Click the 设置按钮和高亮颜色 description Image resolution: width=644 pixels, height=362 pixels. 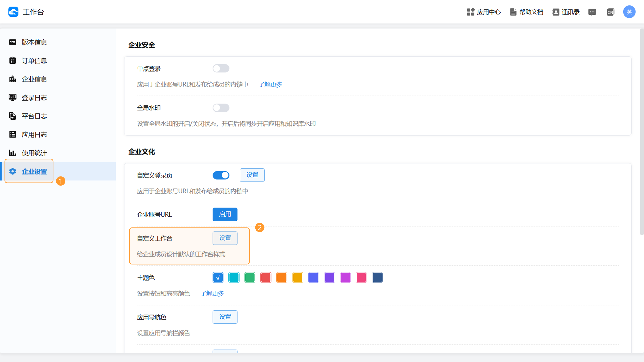163,294
